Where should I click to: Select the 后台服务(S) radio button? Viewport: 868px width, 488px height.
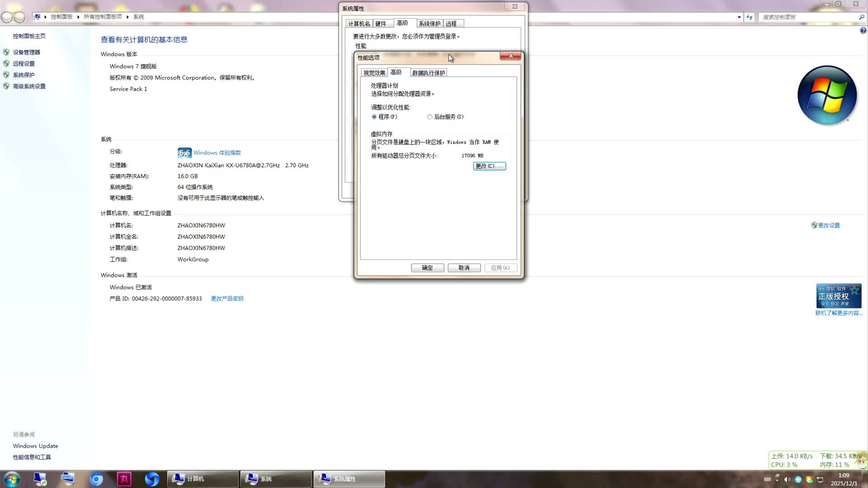[x=429, y=117]
